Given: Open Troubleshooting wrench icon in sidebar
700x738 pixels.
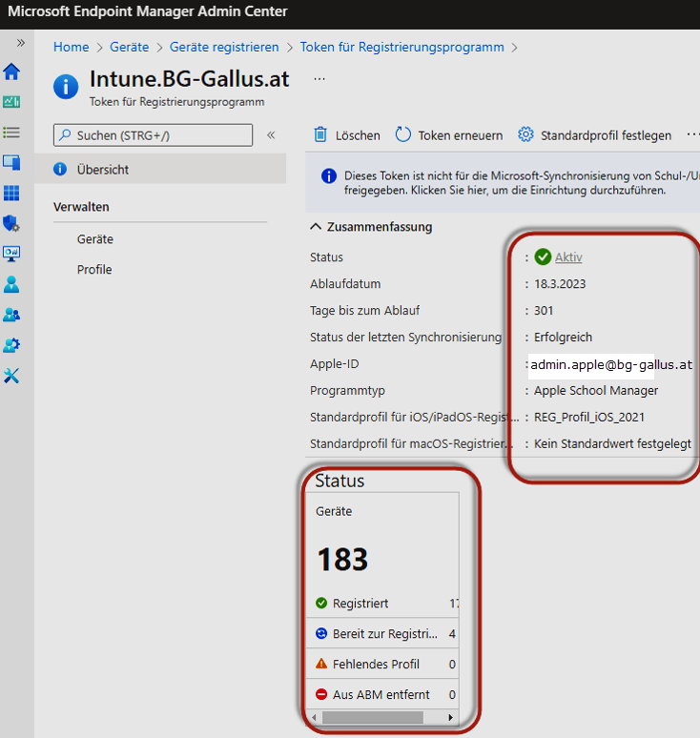Looking at the screenshot, I should [x=11, y=376].
